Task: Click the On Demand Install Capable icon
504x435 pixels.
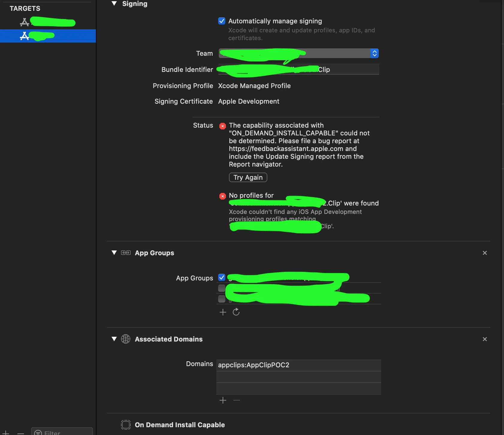Action: coord(126,425)
